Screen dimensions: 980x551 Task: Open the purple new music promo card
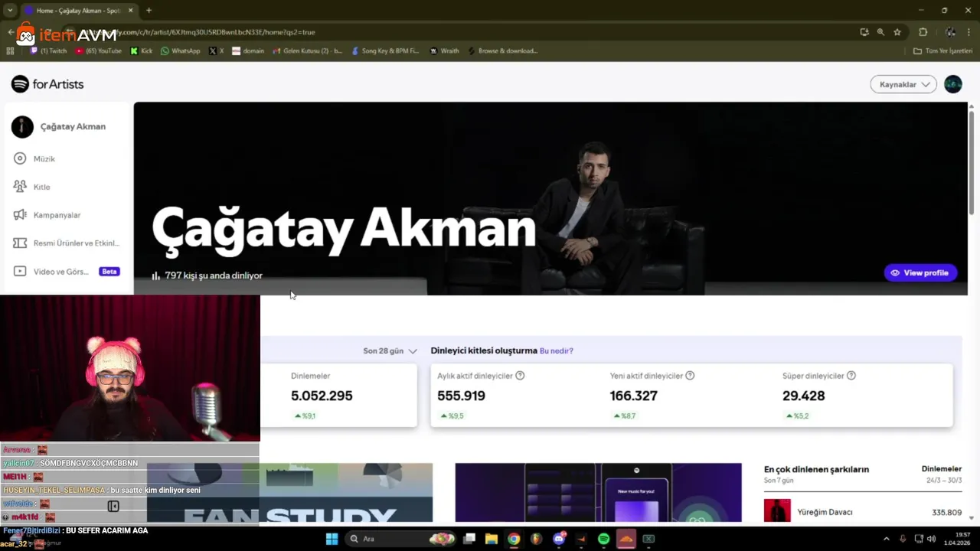[x=598, y=492]
